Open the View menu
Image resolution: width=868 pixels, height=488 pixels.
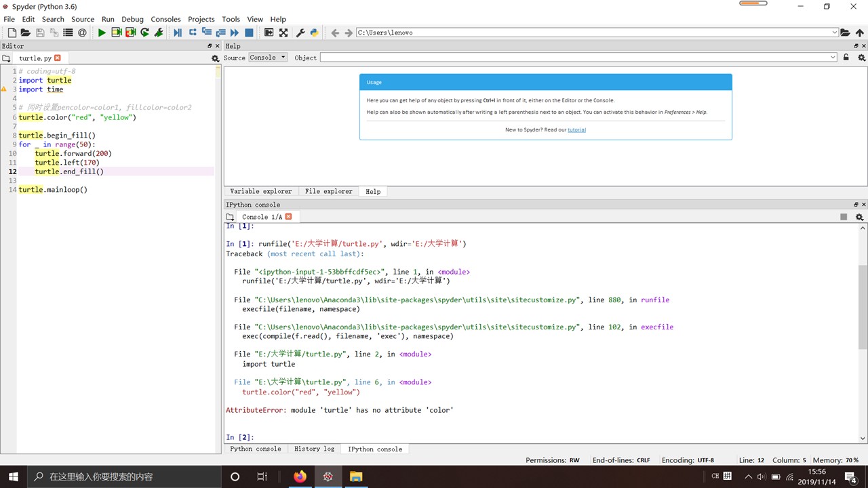[255, 19]
